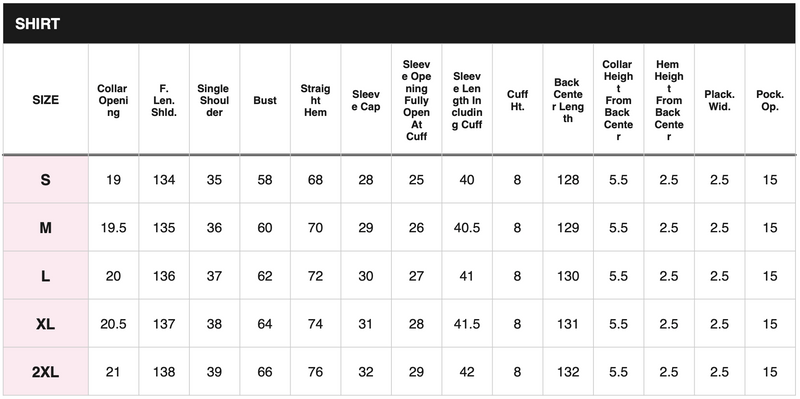This screenshot has width=800, height=399.
Task: Click the 66 bust value cell
Action: point(265,372)
